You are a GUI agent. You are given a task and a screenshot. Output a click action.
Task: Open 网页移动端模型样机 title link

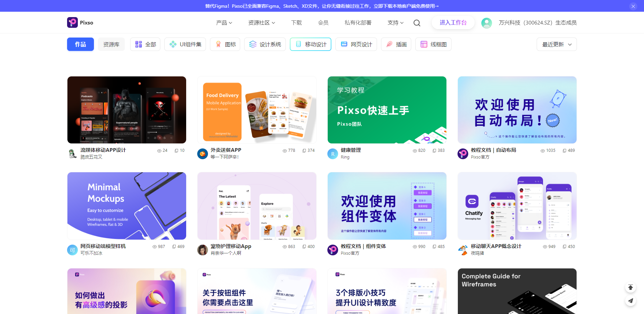103,246
